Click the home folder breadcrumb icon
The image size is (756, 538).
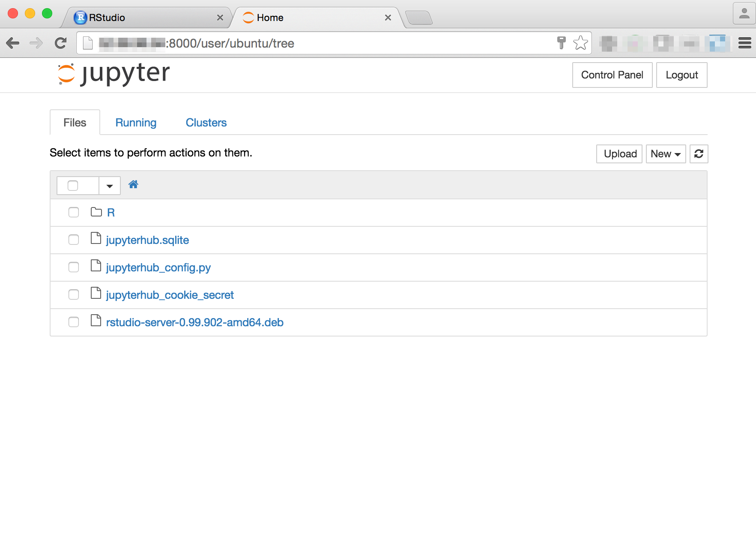[x=133, y=184]
